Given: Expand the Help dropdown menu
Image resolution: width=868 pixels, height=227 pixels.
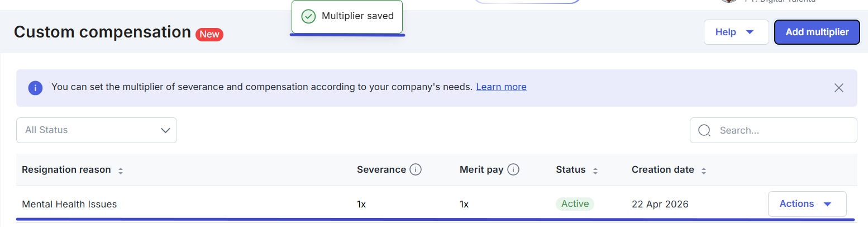Looking at the screenshot, I should [736, 32].
